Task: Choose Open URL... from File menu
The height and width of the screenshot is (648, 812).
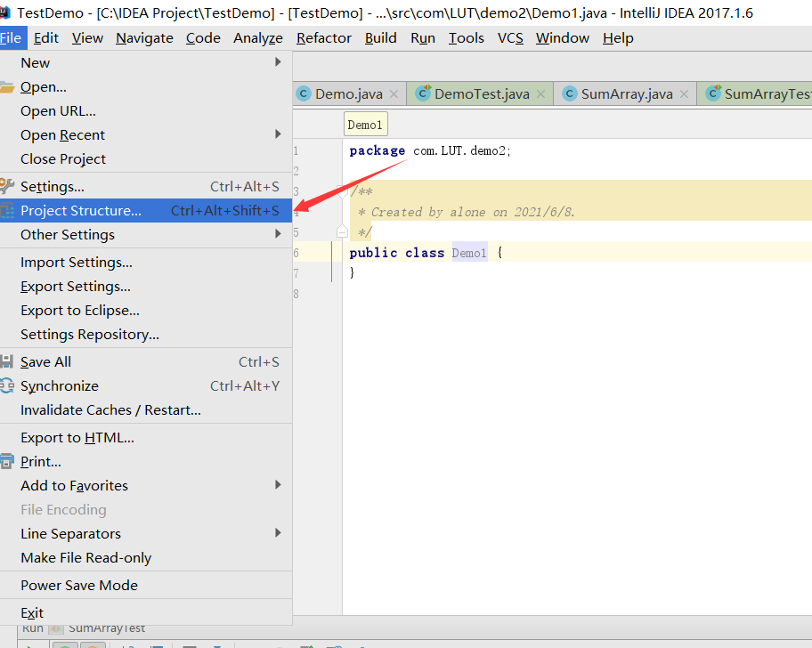Action: 146,110
